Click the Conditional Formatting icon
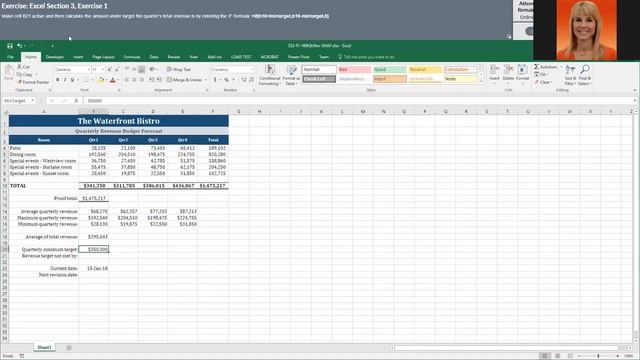The width and height of the screenshot is (640, 360). point(270,69)
